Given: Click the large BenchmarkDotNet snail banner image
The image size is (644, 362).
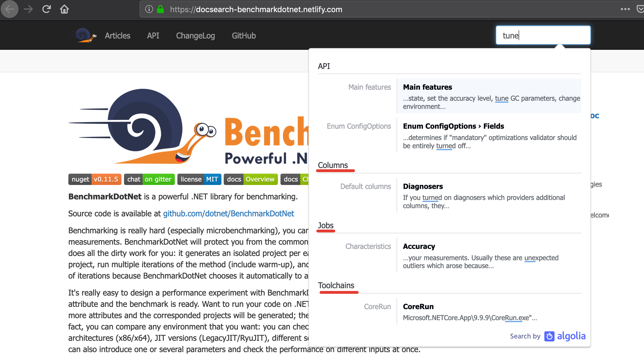Looking at the screenshot, I should [x=188, y=126].
